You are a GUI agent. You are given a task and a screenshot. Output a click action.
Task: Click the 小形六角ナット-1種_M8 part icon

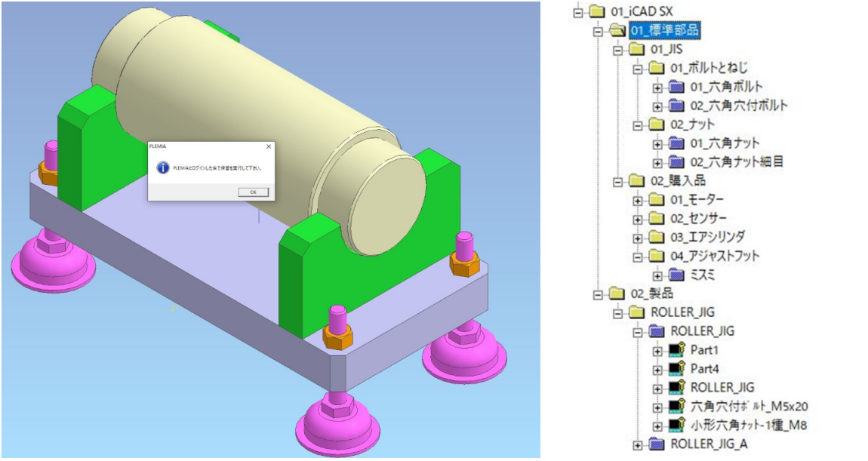coord(676,426)
